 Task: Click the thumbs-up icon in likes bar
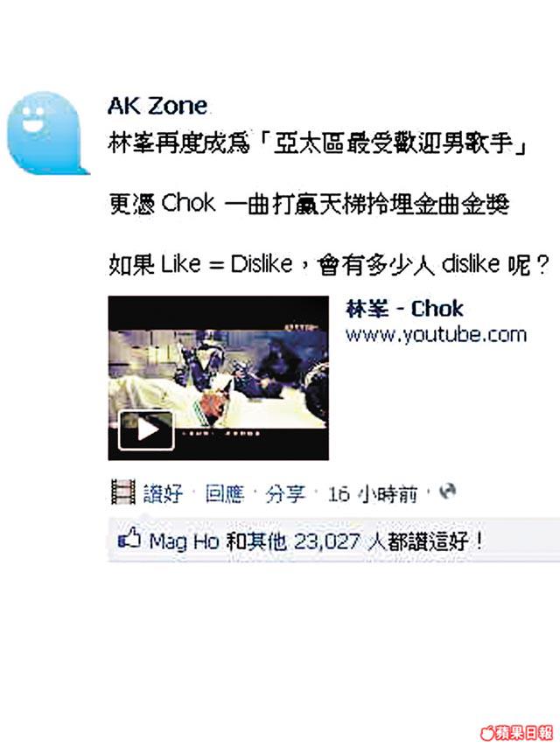(x=129, y=538)
